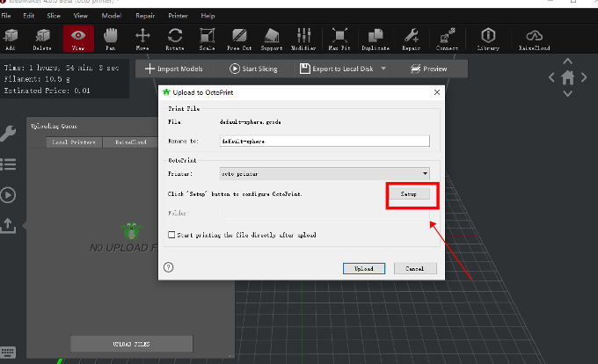This screenshot has height=364, width=598.
Task: Enable start printing directly after upload
Action: click(171, 235)
